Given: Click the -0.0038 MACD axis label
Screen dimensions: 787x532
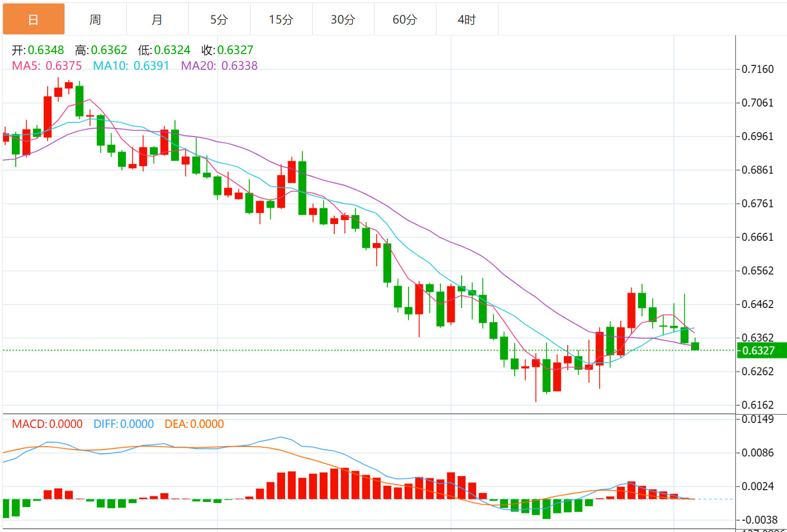Looking at the screenshot, I should (x=759, y=520).
